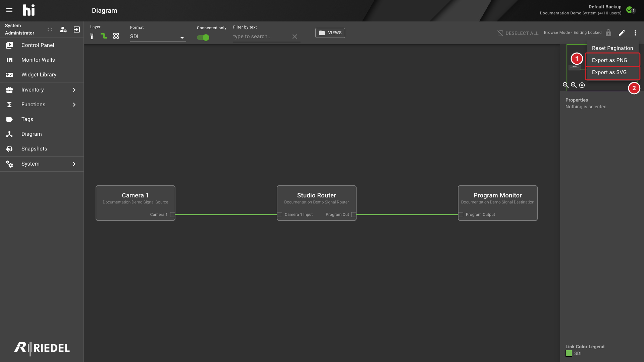The height and width of the screenshot is (362, 644).
Task: Choose Export as PNG
Action: (x=612, y=60)
